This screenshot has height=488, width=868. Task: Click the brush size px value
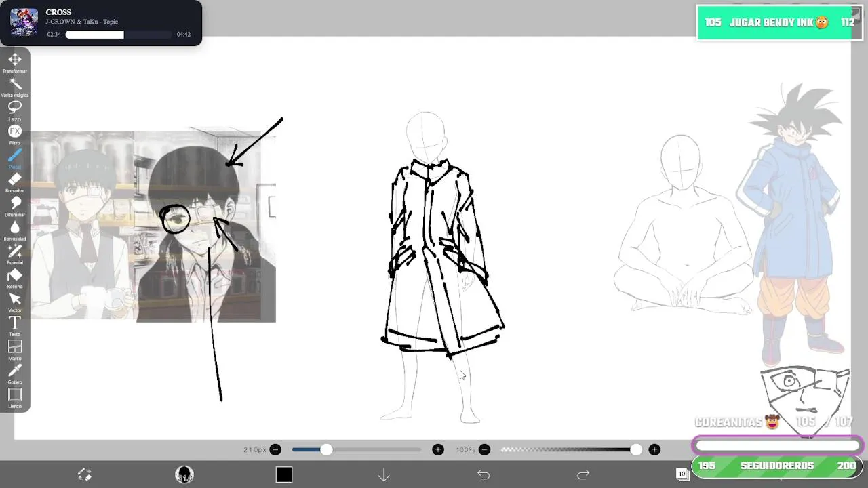pos(254,450)
